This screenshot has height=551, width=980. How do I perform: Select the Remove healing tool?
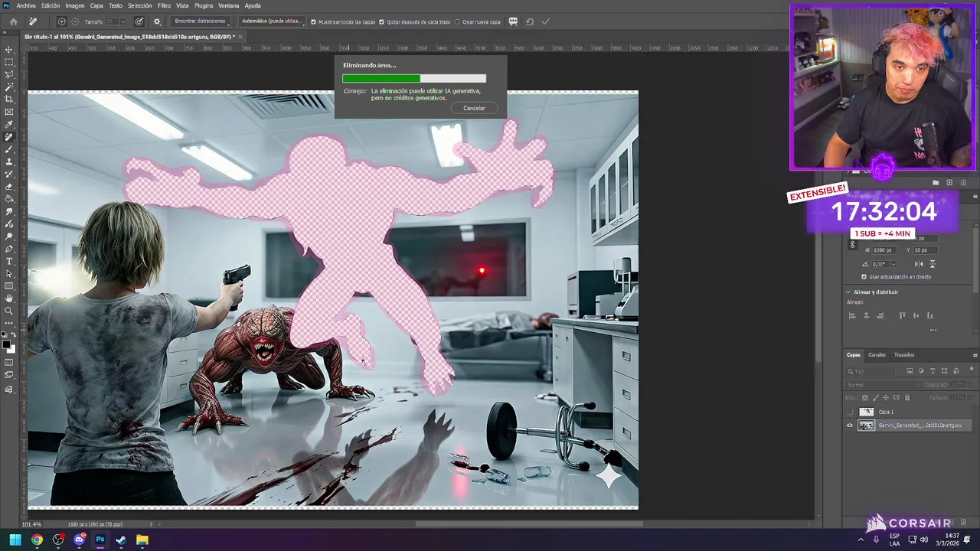pyautogui.click(x=9, y=137)
